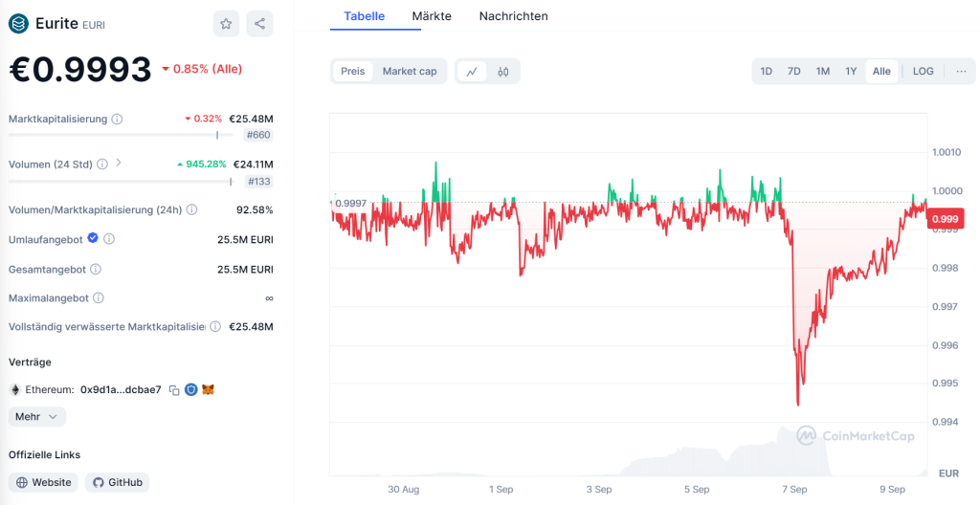Click the Offizielle Links heading
The image size is (980, 505).
44,455
